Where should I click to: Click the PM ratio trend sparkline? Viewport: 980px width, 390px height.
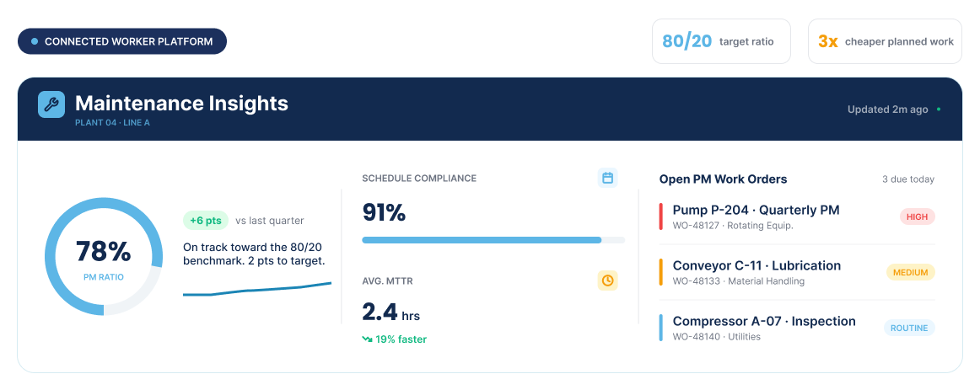[257, 289]
